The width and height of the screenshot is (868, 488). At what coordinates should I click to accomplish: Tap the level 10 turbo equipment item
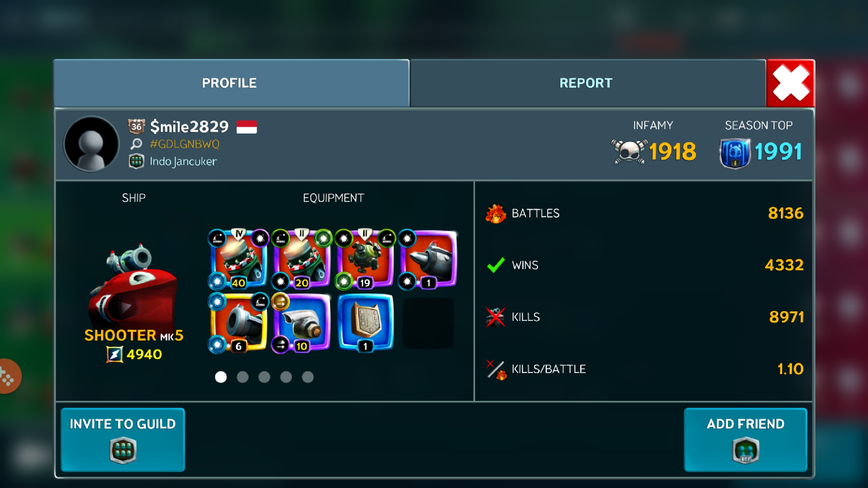[301, 323]
